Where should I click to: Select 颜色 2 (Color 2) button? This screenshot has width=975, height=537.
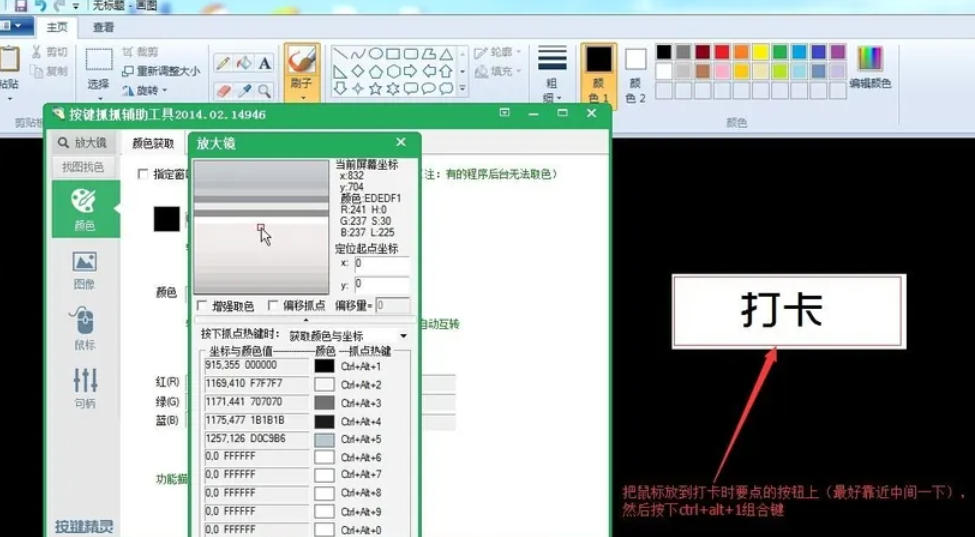coord(635,76)
